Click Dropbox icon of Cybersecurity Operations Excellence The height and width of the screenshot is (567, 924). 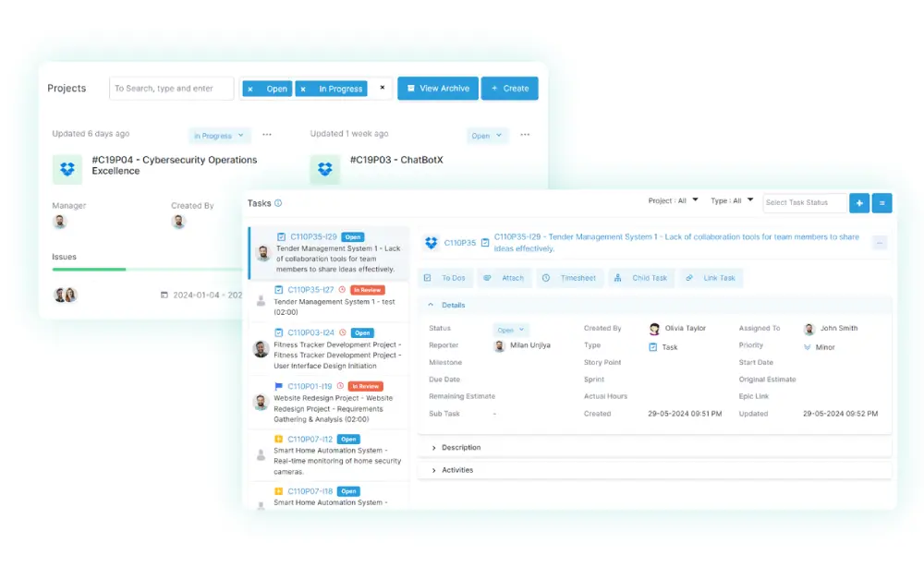pos(67,169)
